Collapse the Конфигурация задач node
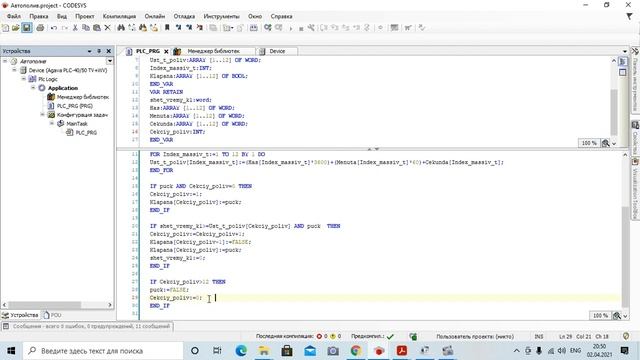The image size is (640, 360). pyautogui.click(x=42, y=115)
